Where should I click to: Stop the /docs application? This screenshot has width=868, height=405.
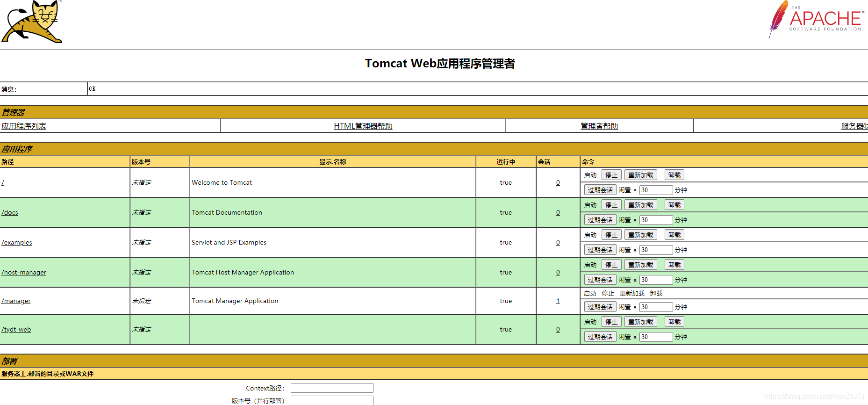click(611, 205)
